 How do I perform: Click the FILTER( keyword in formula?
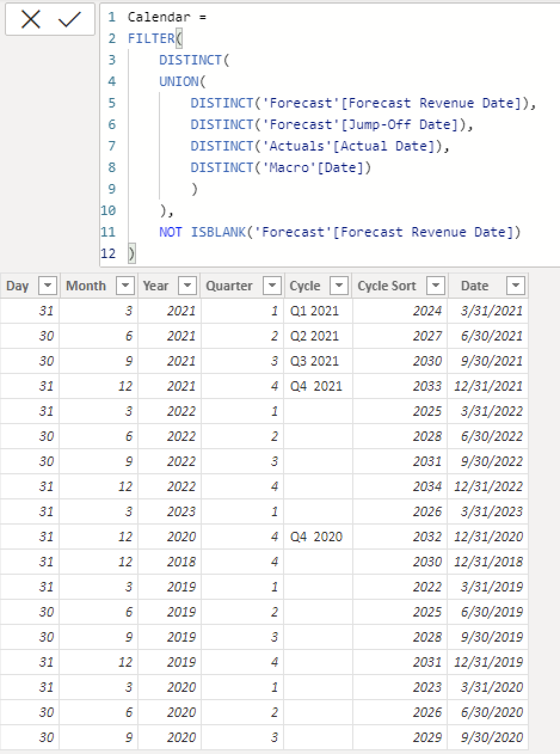coord(155,39)
